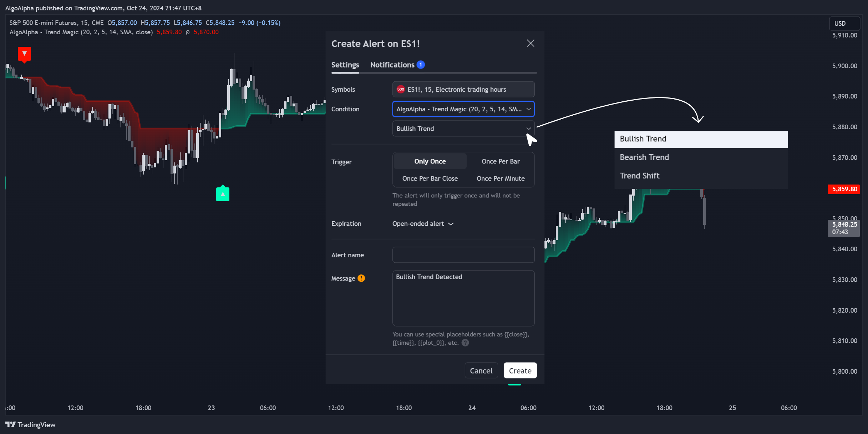Cancel the alert creation

pyautogui.click(x=481, y=370)
